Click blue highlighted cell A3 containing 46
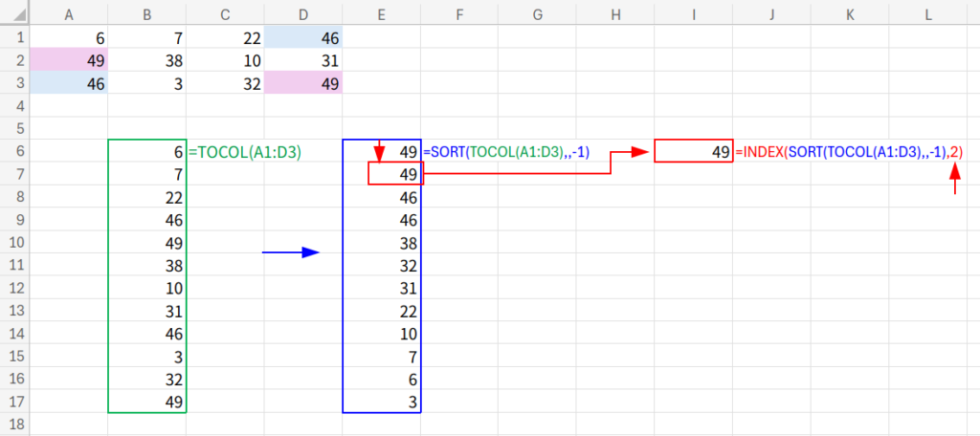Image resolution: width=980 pixels, height=436 pixels. click(x=69, y=83)
